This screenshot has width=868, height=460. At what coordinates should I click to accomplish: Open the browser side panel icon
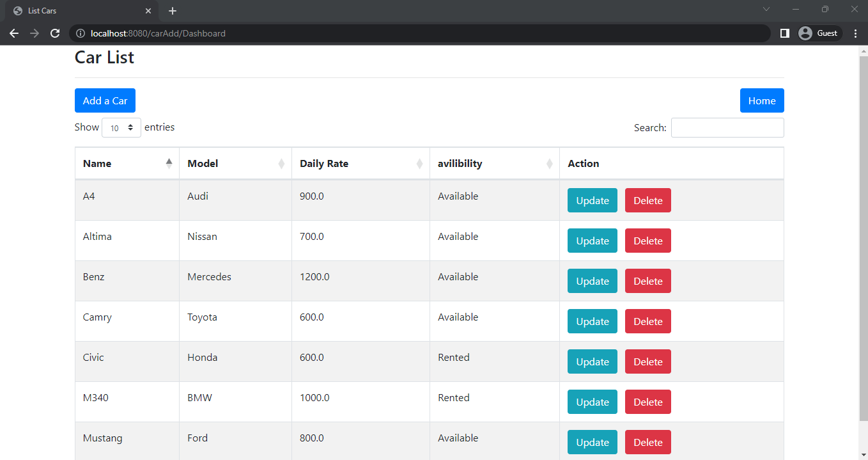784,33
